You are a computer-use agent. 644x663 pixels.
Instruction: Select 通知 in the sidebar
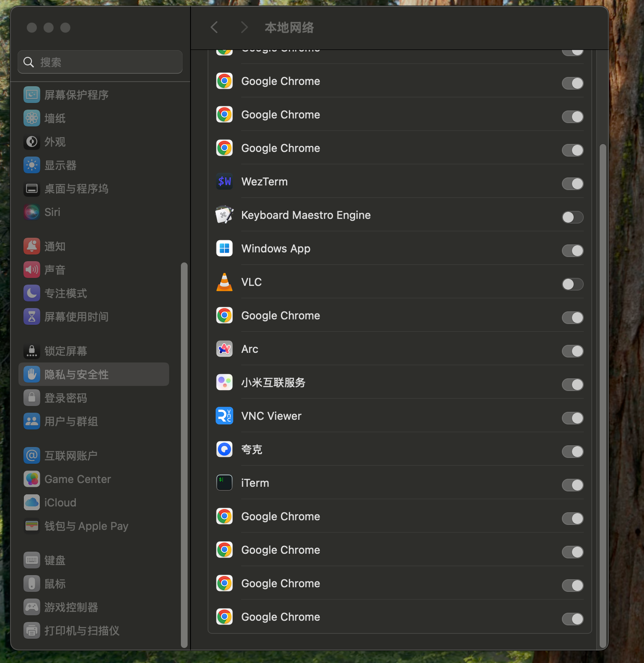coord(55,247)
